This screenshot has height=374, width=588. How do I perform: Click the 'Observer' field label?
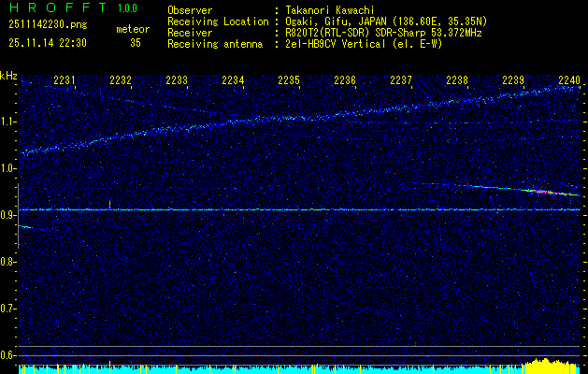pos(190,10)
